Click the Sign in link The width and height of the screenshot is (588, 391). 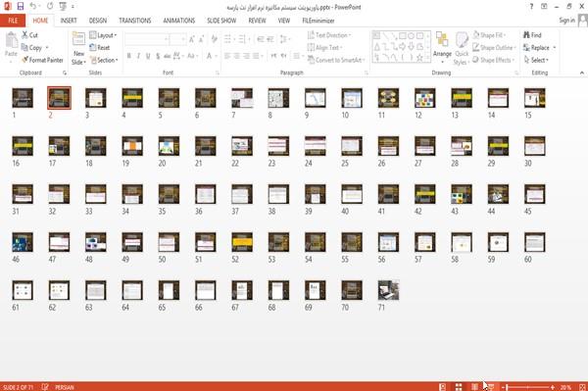pos(566,21)
